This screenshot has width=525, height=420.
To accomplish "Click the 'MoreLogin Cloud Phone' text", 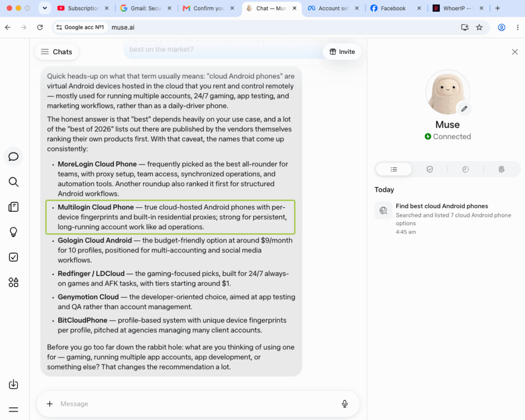I will 97,164.
